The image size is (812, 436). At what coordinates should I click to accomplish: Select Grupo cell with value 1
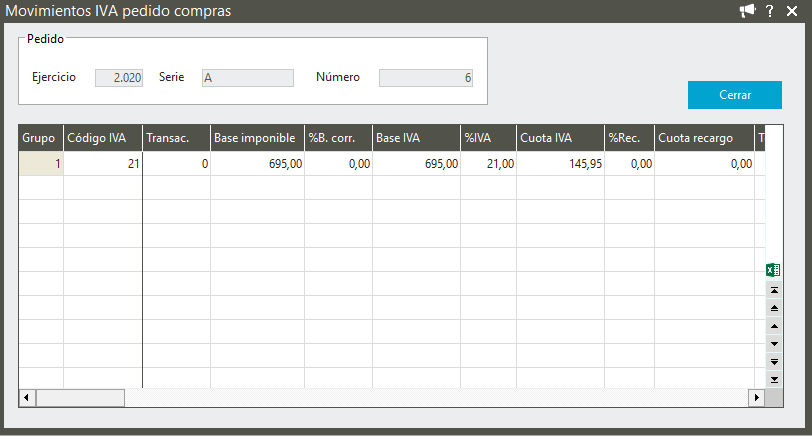(x=41, y=164)
